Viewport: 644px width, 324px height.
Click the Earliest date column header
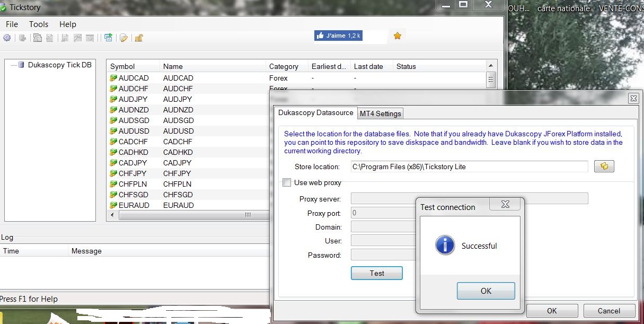329,66
